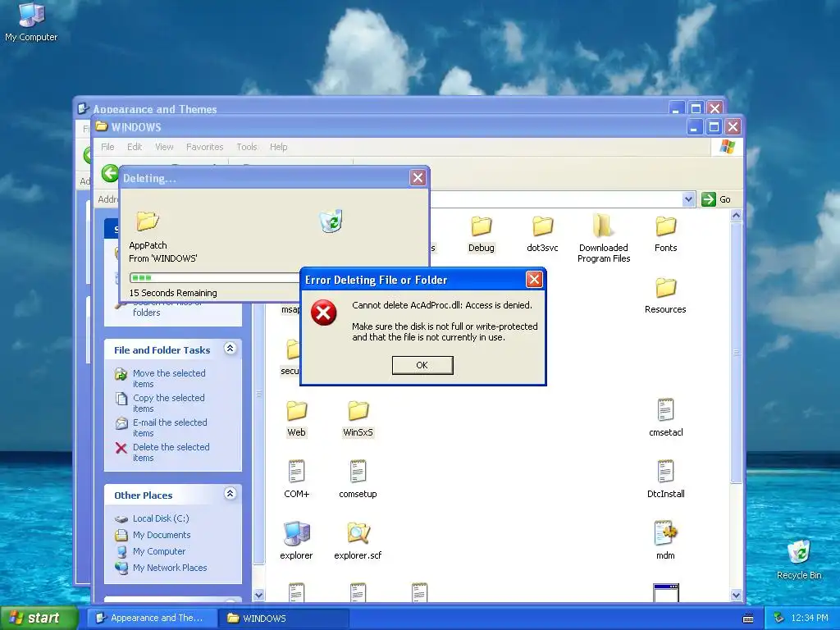Screen dimensions: 840x630
Task: Select the Resources folder icon
Action: [665, 288]
